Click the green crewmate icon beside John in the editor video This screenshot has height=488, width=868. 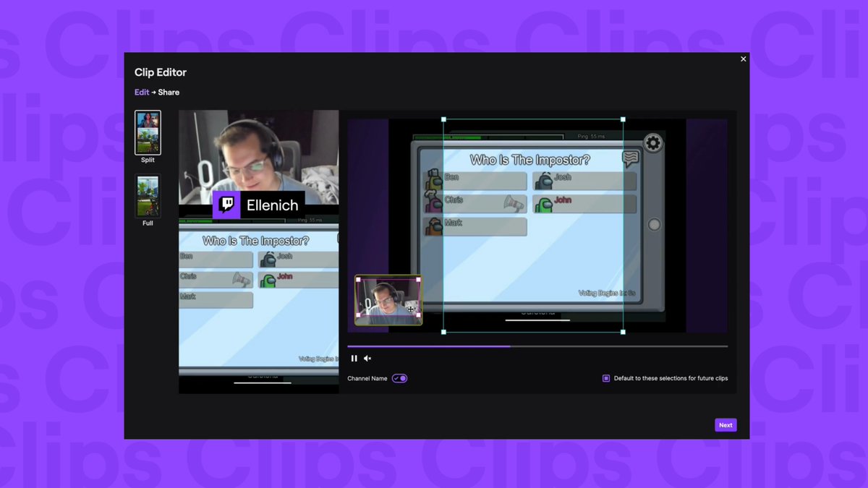coord(543,204)
